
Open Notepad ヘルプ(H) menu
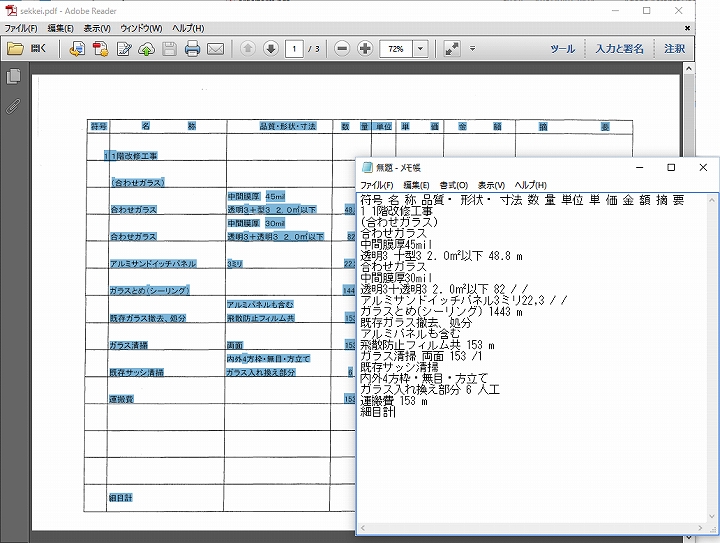click(x=530, y=185)
